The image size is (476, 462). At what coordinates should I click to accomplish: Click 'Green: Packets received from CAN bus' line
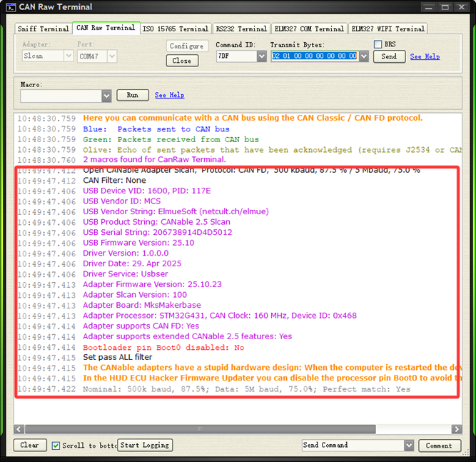point(171,139)
